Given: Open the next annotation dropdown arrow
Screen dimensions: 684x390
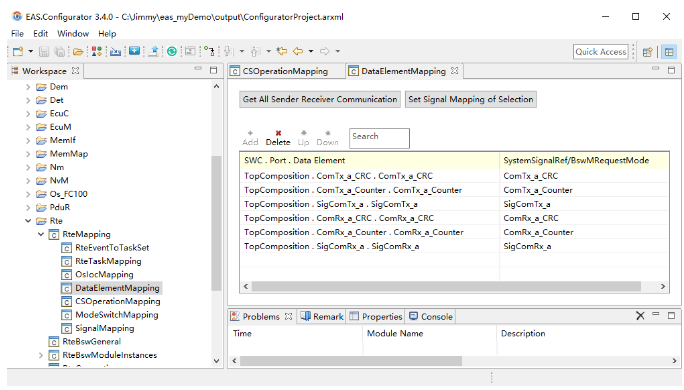Looking at the screenshot, I should 242,51.
